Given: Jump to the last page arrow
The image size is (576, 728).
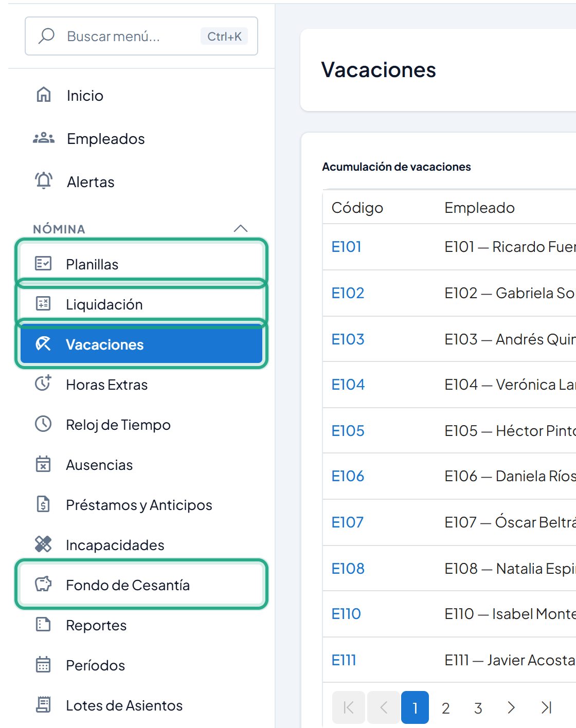Looking at the screenshot, I should pyautogui.click(x=546, y=708).
